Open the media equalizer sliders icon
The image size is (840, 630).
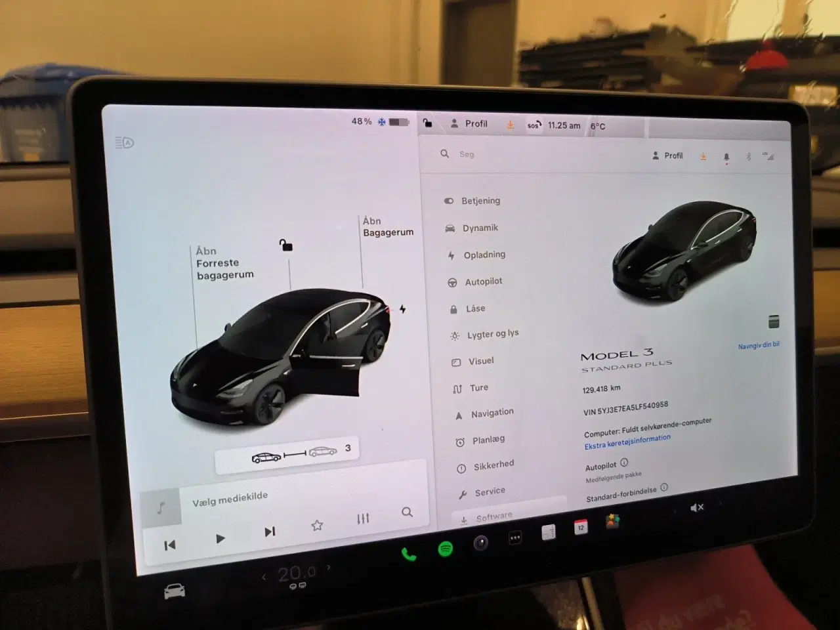pos(363,518)
